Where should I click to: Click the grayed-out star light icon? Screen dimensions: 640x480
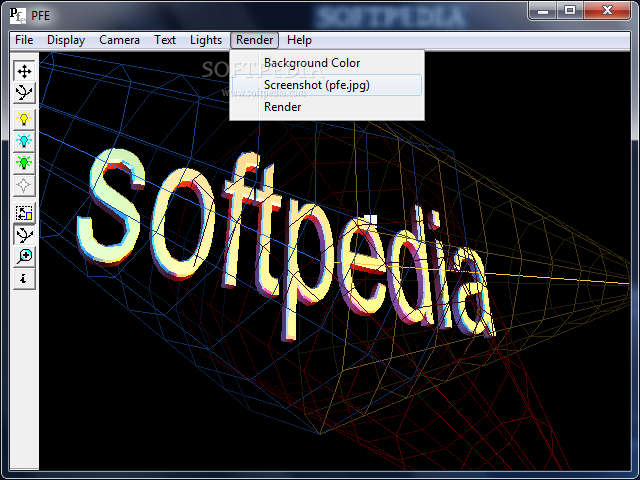point(24,185)
